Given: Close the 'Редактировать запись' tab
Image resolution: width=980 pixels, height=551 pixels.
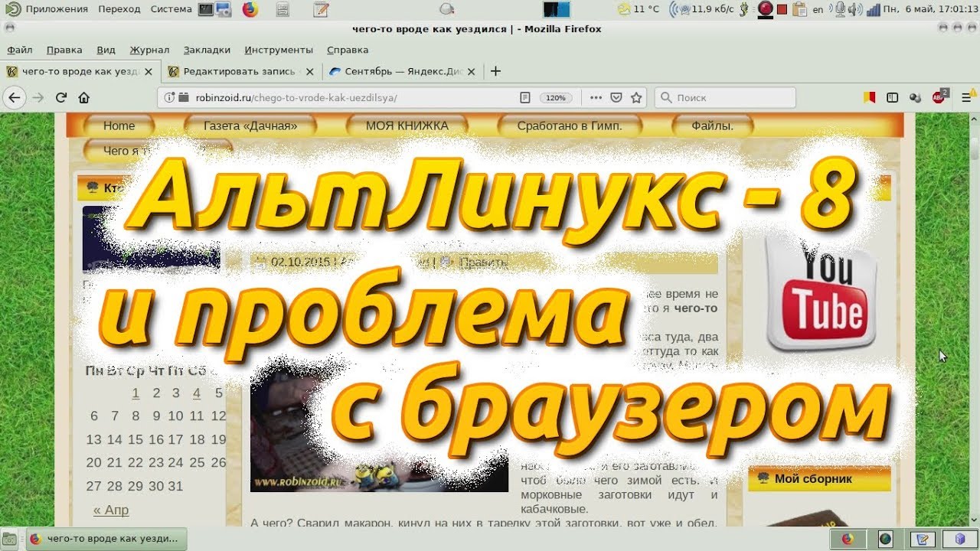Looking at the screenshot, I should click(309, 71).
